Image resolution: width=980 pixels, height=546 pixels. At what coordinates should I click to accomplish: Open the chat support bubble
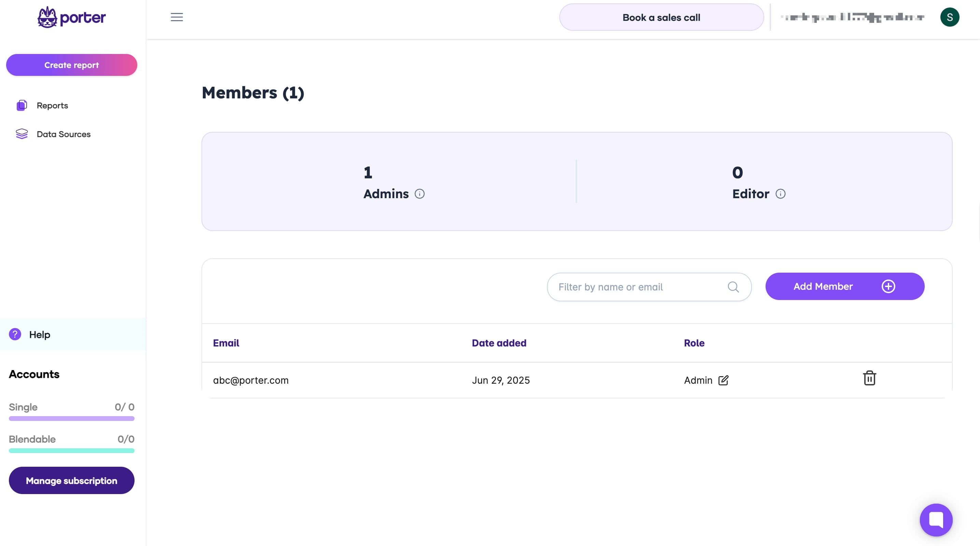[x=936, y=519]
